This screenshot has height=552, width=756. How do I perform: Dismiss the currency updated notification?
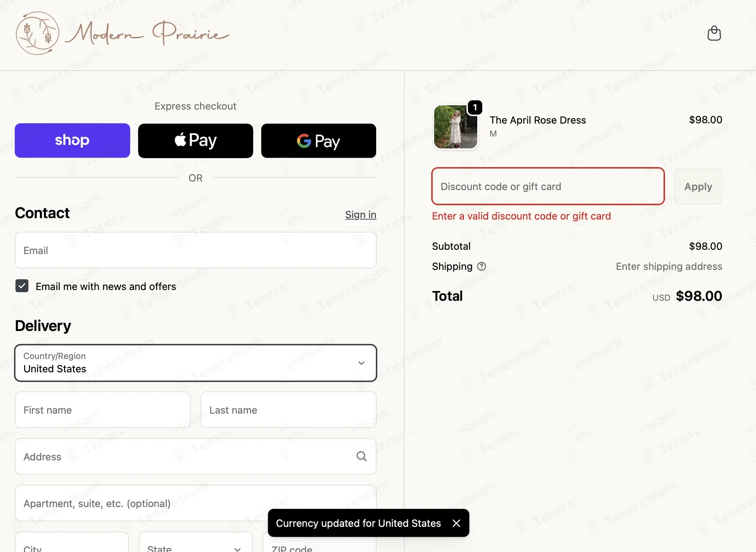(x=456, y=523)
